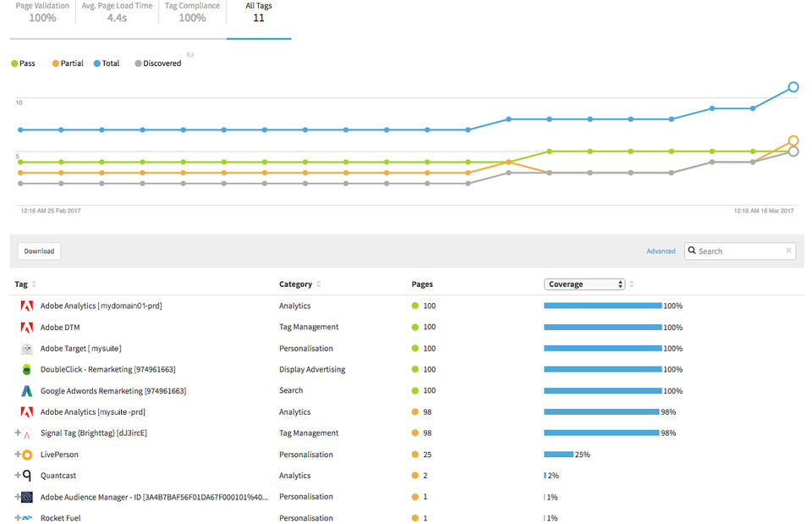The image size is (812, 524).
Task: Click the Pages column header
Action: pos(422,284)
